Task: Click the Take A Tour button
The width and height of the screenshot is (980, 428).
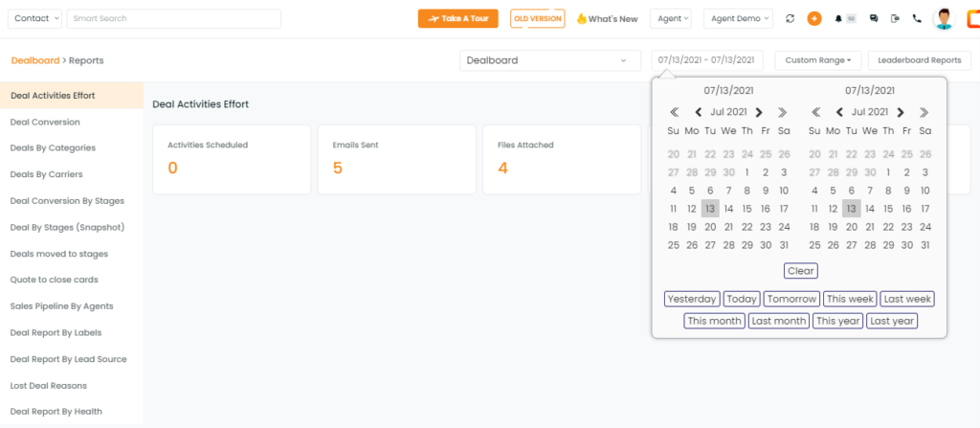Action: 458,19
